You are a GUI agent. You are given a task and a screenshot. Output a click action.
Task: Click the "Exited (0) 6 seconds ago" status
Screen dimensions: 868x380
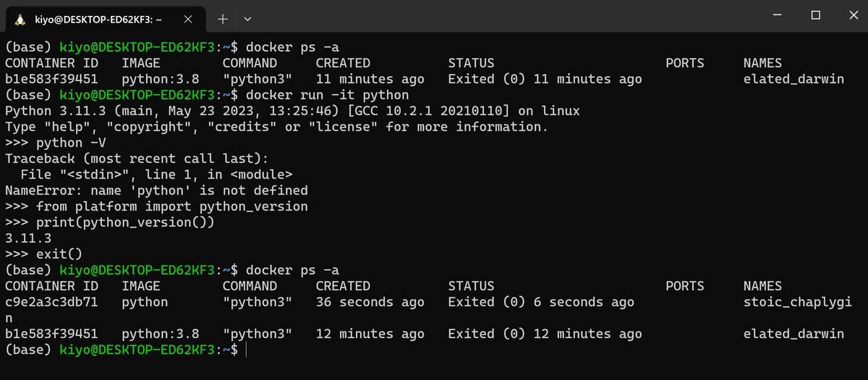(x=541, y=303)
